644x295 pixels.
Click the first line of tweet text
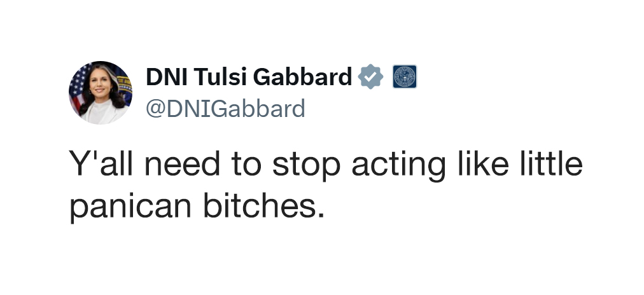(325, 164)
